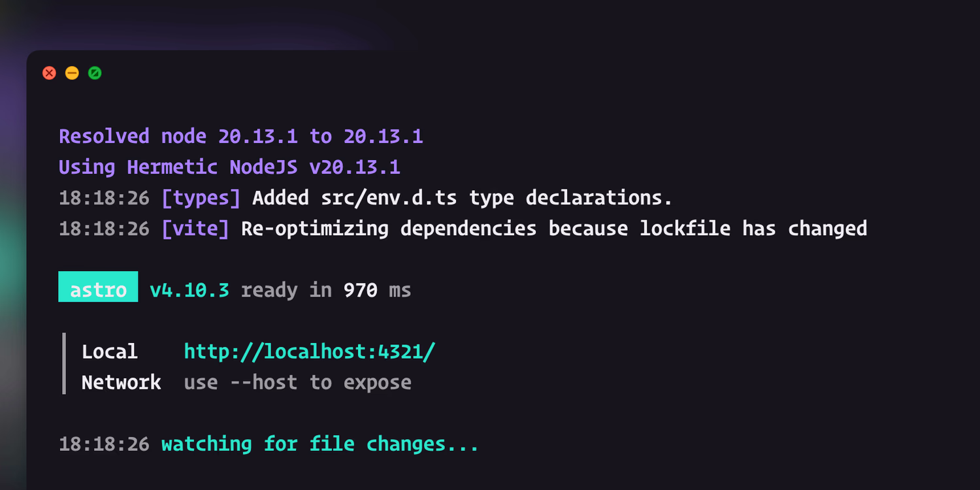This screenshot has width=980, height=490.
Task: Click the 'Re-optimizing dependencies' text
Action: coord(389,229)
